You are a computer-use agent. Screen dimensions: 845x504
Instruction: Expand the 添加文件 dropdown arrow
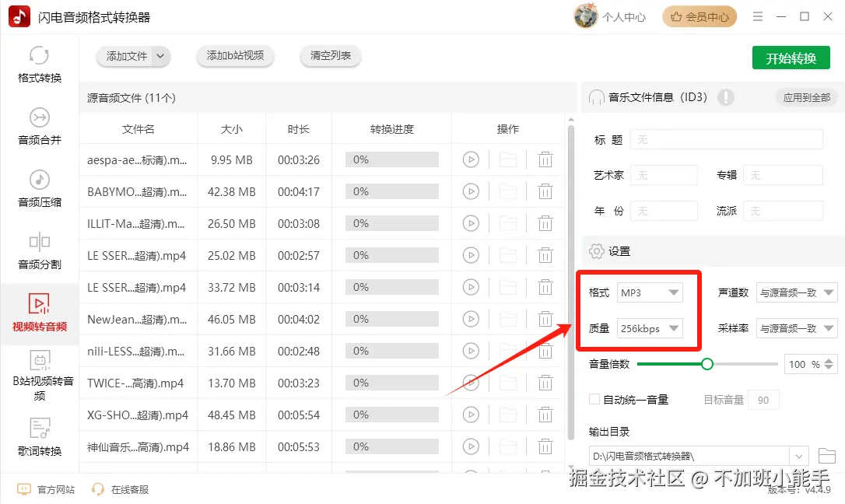tap(160, 56)
